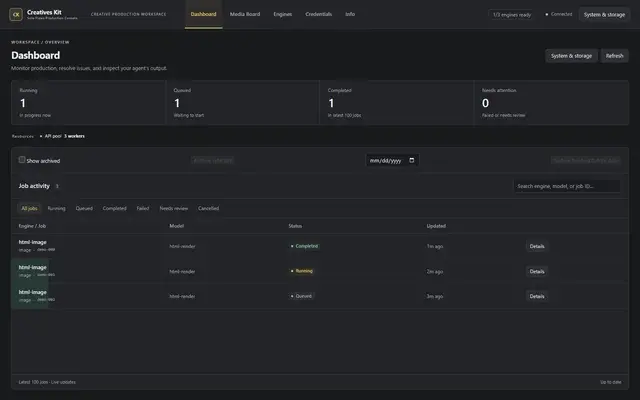Click the Up to date footer status
Image resolution: width=640 pixels, height=400 pixels.
[x=611, y=382]
